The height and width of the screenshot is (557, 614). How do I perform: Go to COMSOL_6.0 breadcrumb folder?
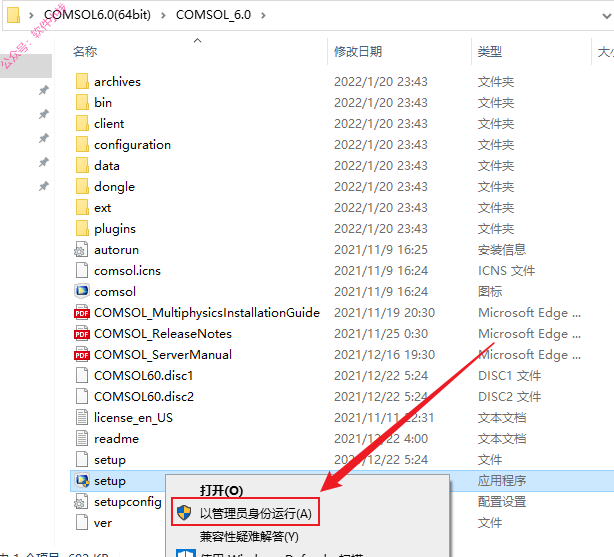(213, 15)
